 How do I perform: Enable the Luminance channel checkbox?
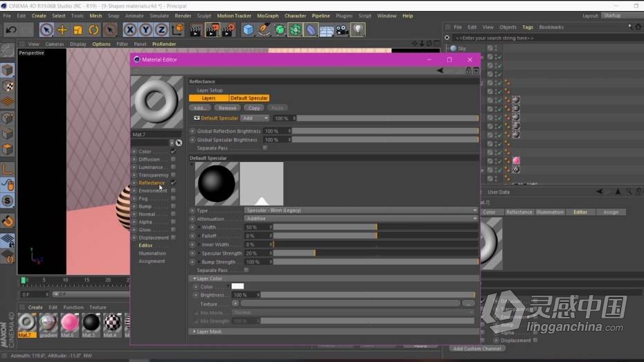coord(173,167)
